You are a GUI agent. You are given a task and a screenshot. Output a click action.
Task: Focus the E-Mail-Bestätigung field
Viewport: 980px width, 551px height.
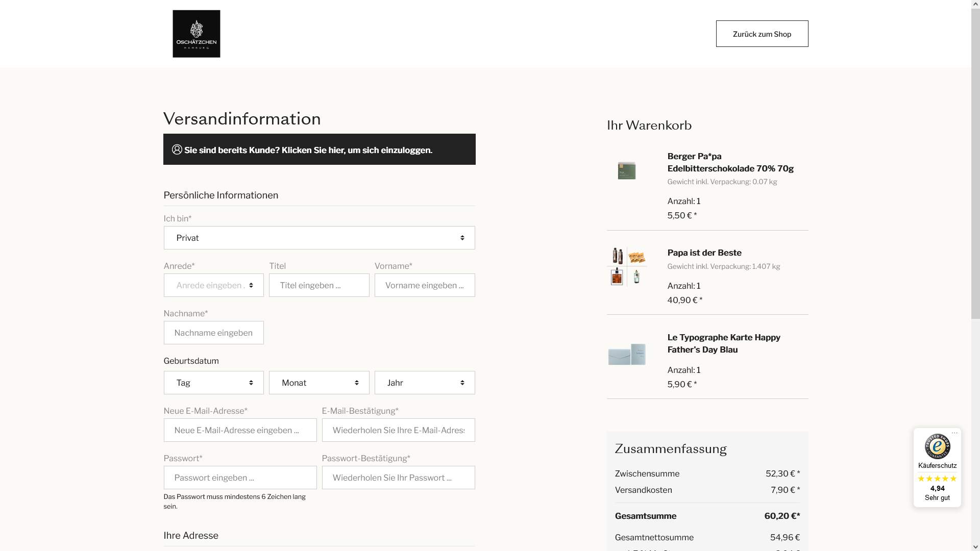[399, 430]
